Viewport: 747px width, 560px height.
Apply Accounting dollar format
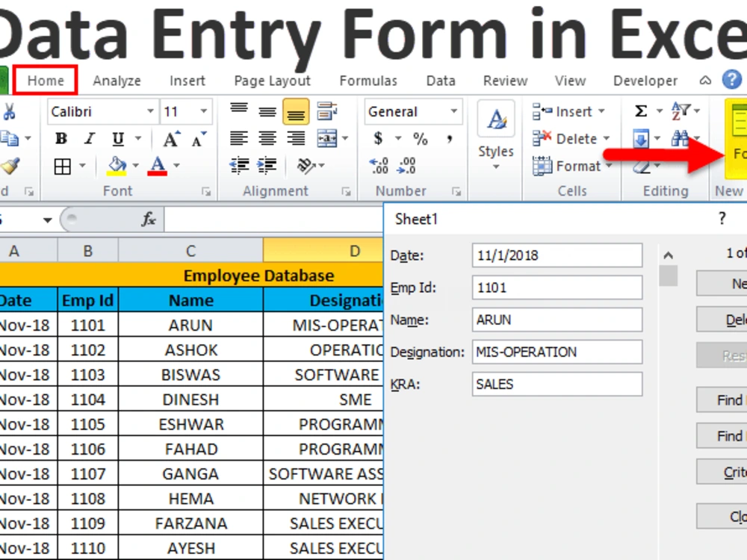click(x=378, y=139)
